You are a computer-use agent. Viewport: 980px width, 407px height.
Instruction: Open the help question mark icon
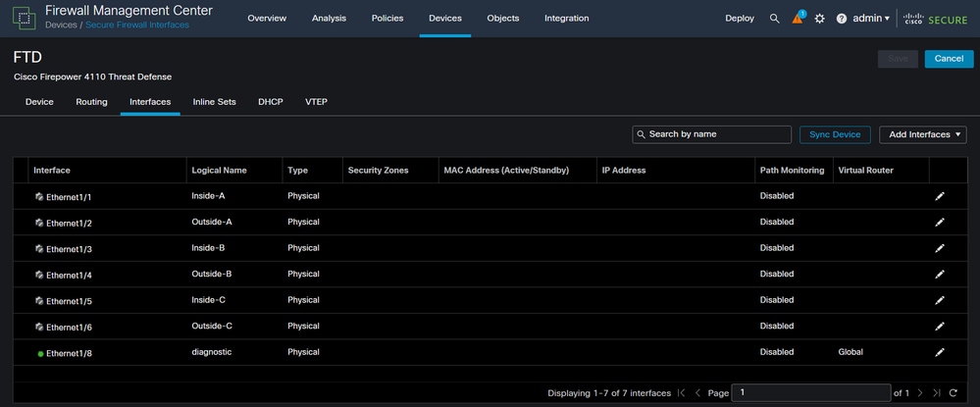click(x=842, y=19)
